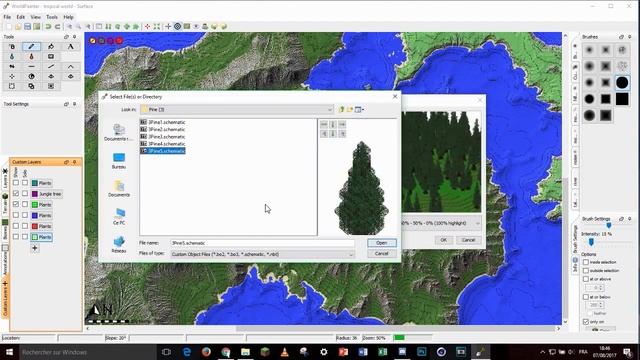Image resolution: width=640 pixels, height=360 pixels.
Task: Toggle Show checkbox for teal Plants layer
Action: pyautogui.click(x=16, y=183)
